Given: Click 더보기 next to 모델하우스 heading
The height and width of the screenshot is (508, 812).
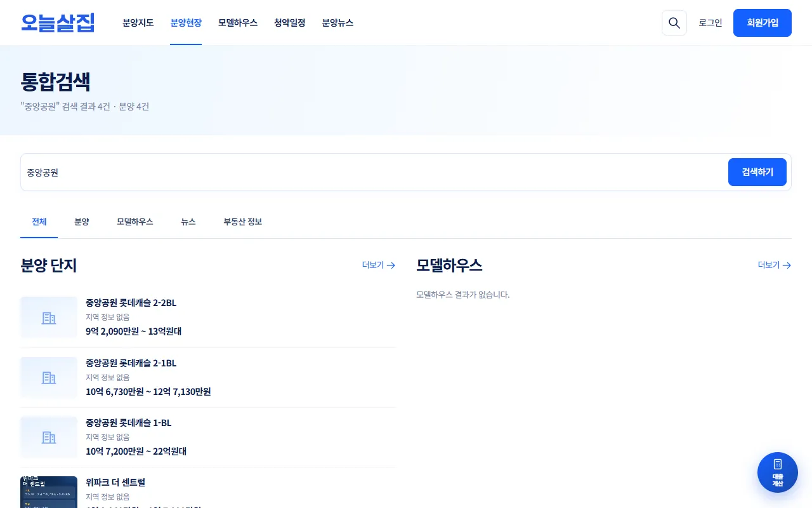Looking at the screenshot, I should coord(775,265).
